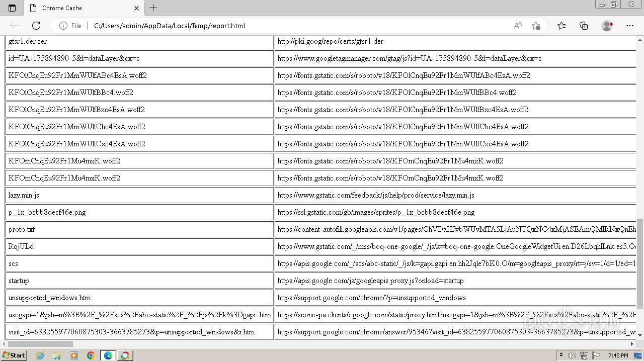Screen dimensions: 644x362
Task: Select scs filename cell
Action: pyautogui.click(x=139, y=263)
